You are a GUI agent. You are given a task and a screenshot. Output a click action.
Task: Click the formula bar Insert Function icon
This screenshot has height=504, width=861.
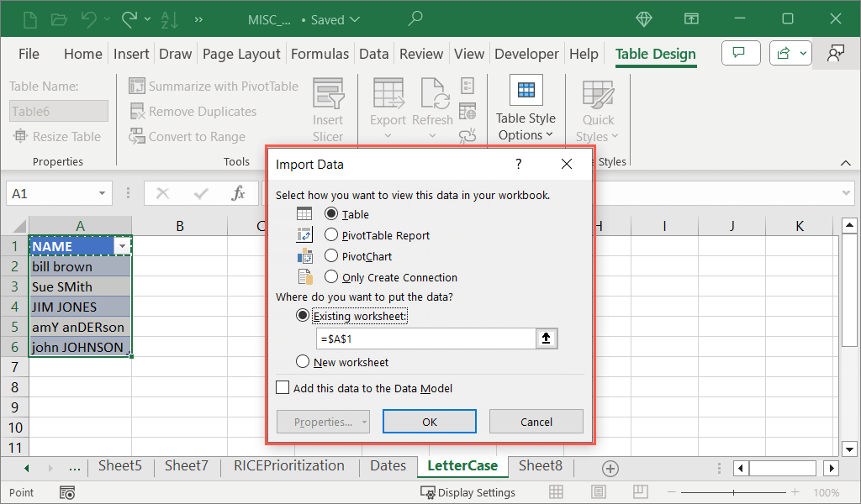coord(239,193)
